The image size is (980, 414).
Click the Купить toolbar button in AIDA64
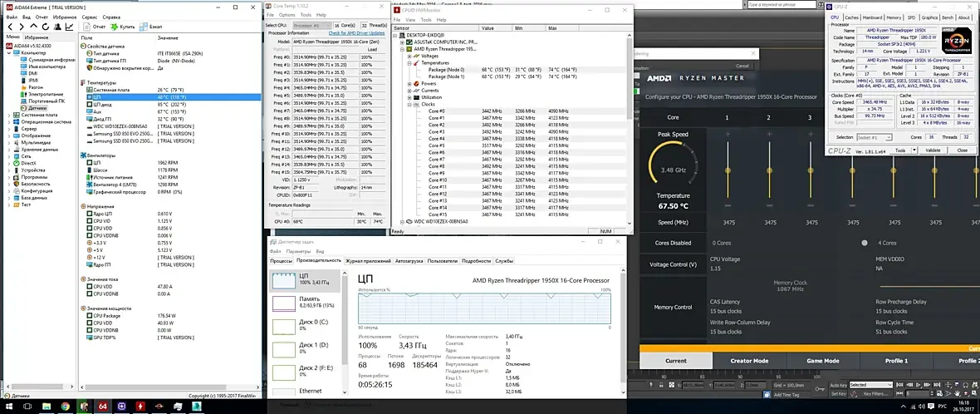click(x=123, y=27)
